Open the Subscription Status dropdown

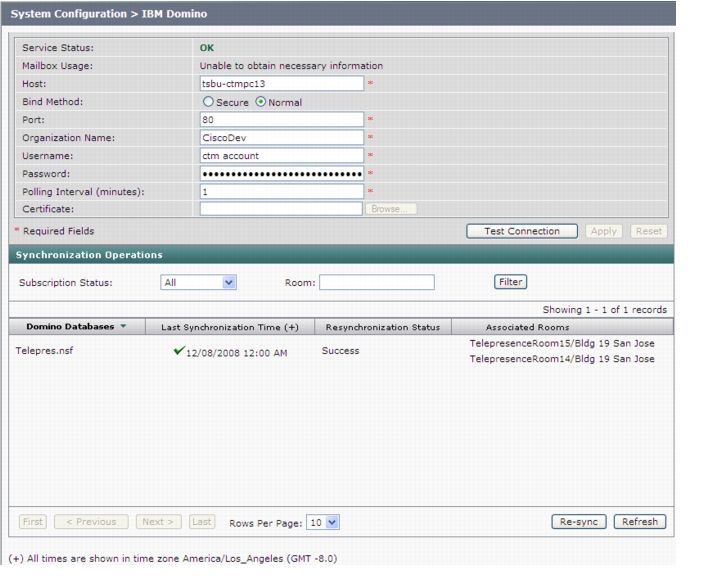pyautogui.click(x=198, y=283)
